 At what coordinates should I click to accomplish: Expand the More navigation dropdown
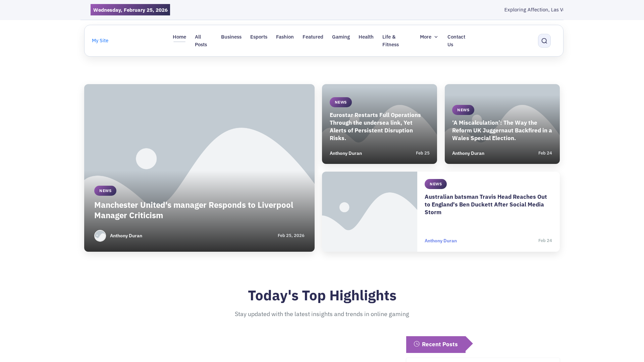tap(426, 37)
